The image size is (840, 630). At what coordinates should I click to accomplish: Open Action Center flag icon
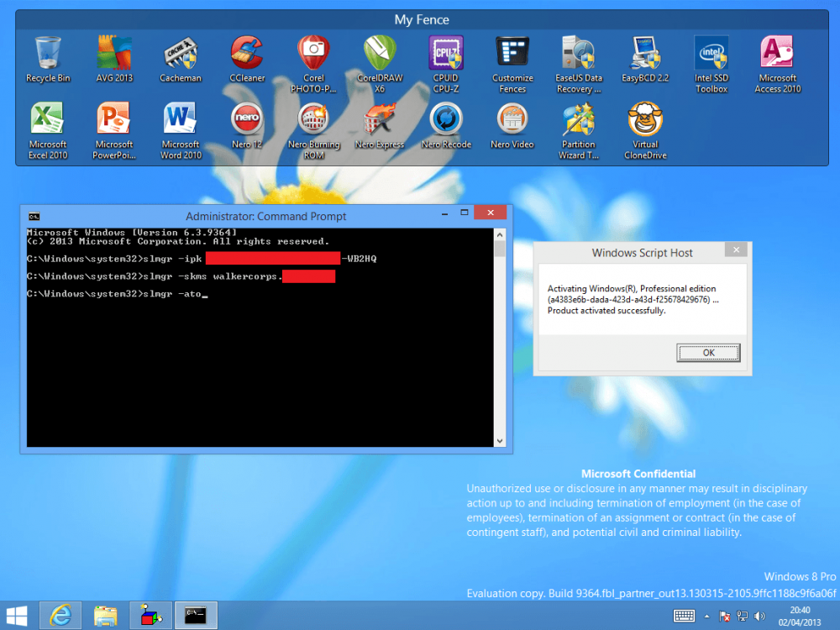[724, 616]
